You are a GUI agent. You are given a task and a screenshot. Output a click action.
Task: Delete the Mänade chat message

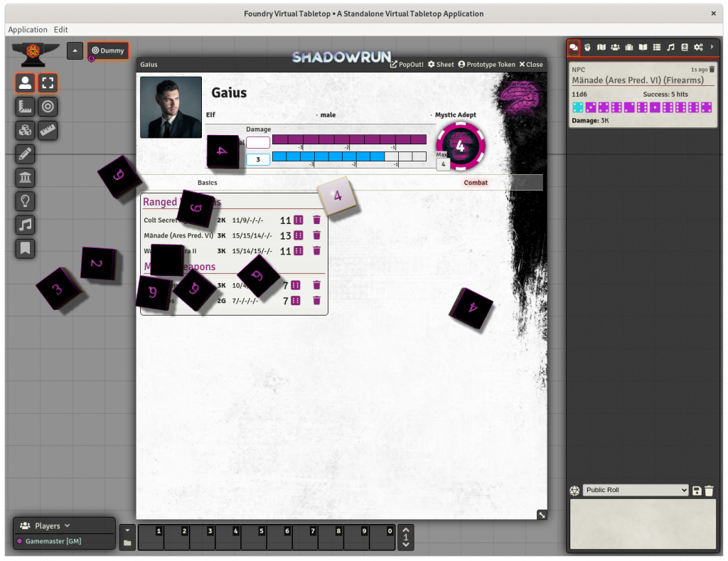[712, 69]
